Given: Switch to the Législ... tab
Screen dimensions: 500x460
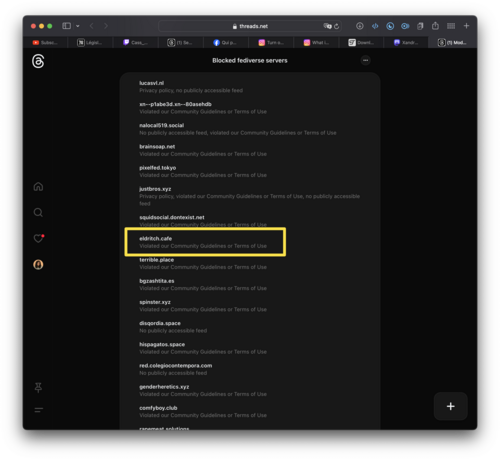Looking at the screenshot, I should [90, 43].
